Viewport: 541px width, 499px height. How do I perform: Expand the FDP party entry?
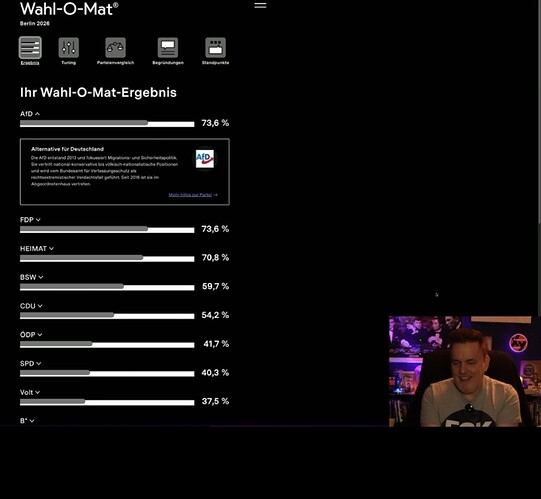point(30,220)
